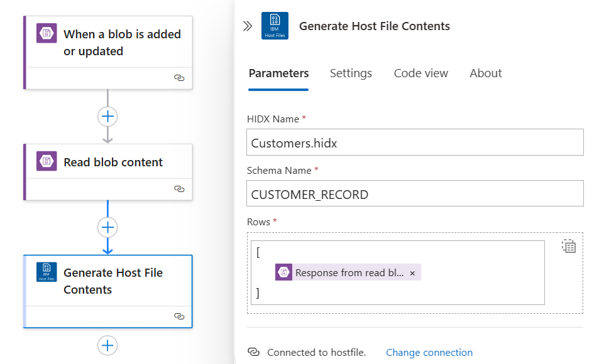597x364 pixels.
Task: Click the Change connection link
Action: (429, 353)
